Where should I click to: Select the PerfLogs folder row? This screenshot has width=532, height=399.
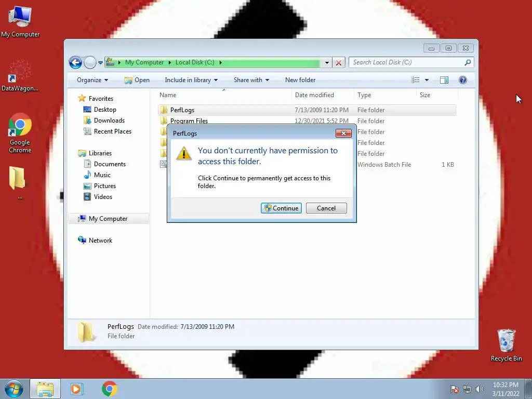[307, 110]
